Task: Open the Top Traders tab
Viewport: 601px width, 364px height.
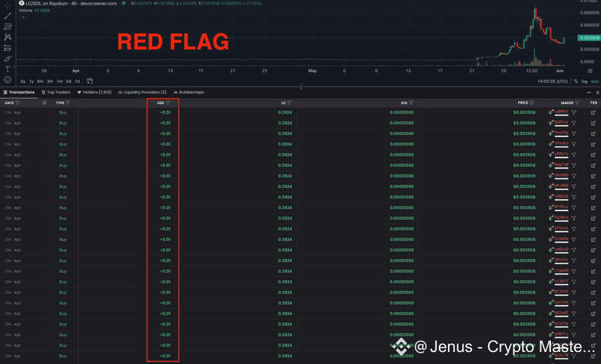Action: pos(56,92)
